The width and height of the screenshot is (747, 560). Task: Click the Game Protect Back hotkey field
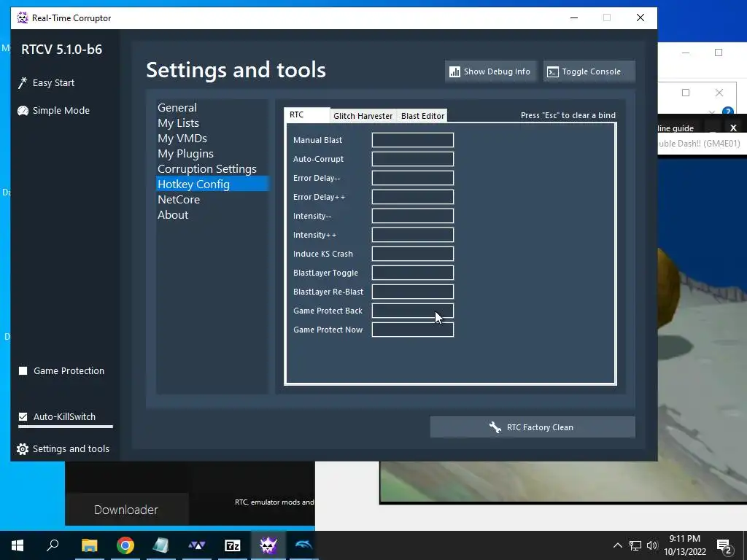pyautogui.click(x=413, y=311)
